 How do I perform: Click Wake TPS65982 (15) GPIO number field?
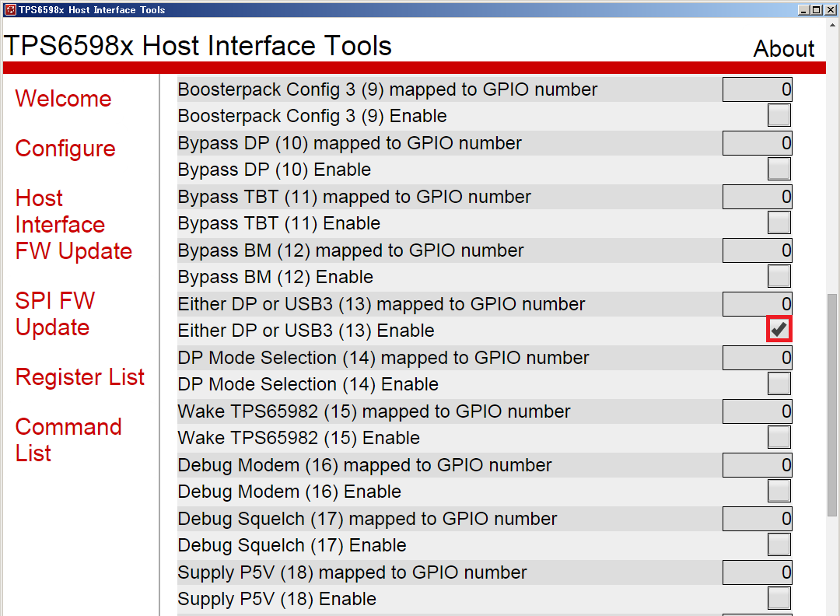[757, 411]
